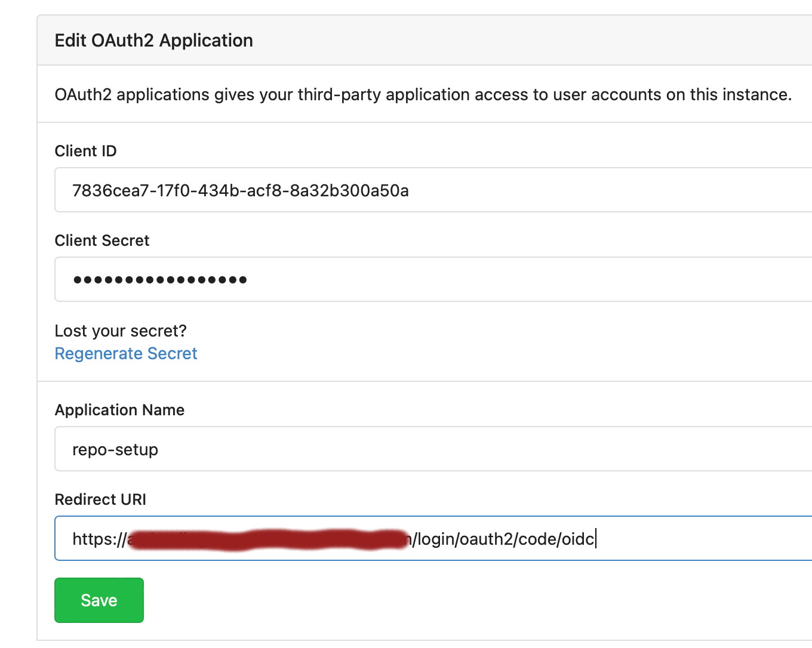The image size is (812, 648).
Task: Place cursor in the Redirect URI field
Action: [433, 538]
